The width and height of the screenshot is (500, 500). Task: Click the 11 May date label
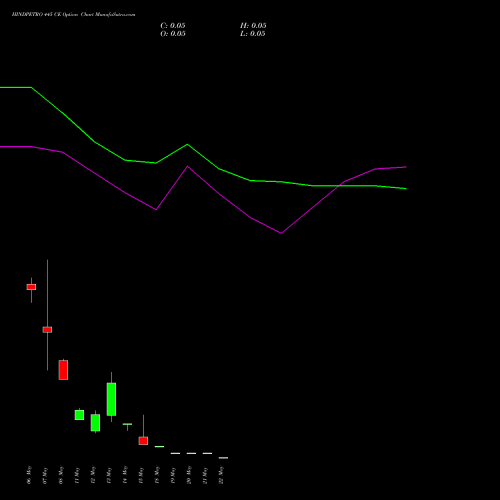point(77,475)
